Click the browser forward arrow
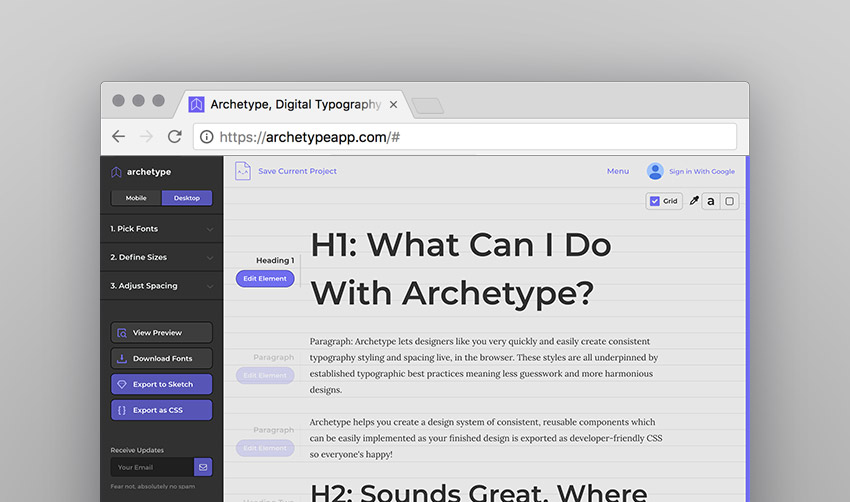This screenshot has width=850, height=502. pos(146,137)
